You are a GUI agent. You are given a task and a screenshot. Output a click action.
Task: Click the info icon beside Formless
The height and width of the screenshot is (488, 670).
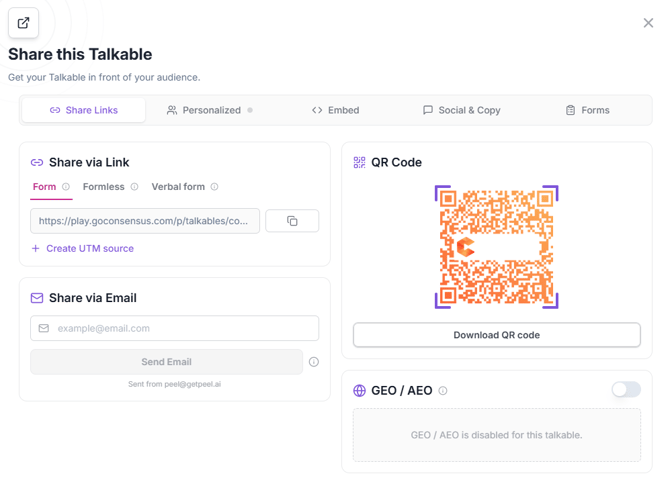[x=134, y=187]
